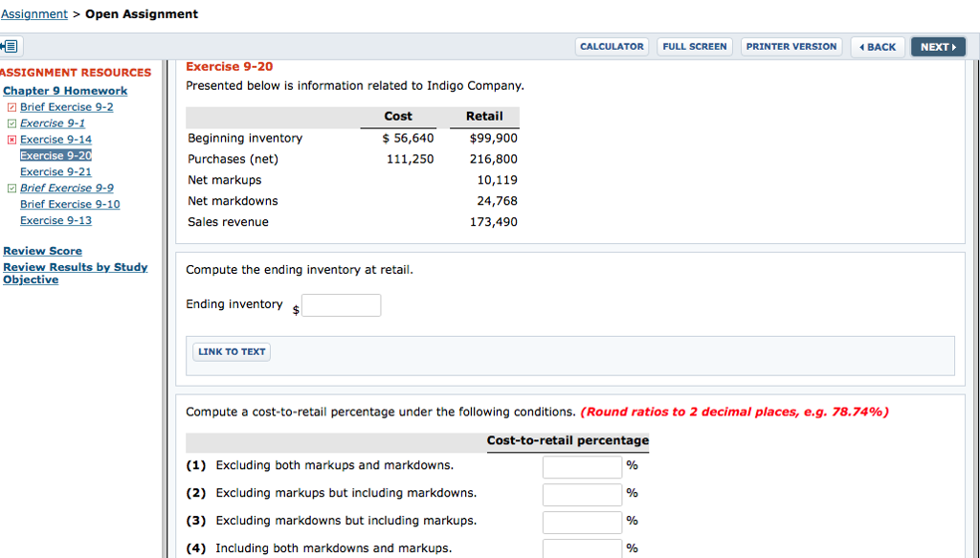Viewport: 980px width, 558px height.
Task: Open Review Results by Study Objective
Action: (75, 267)
